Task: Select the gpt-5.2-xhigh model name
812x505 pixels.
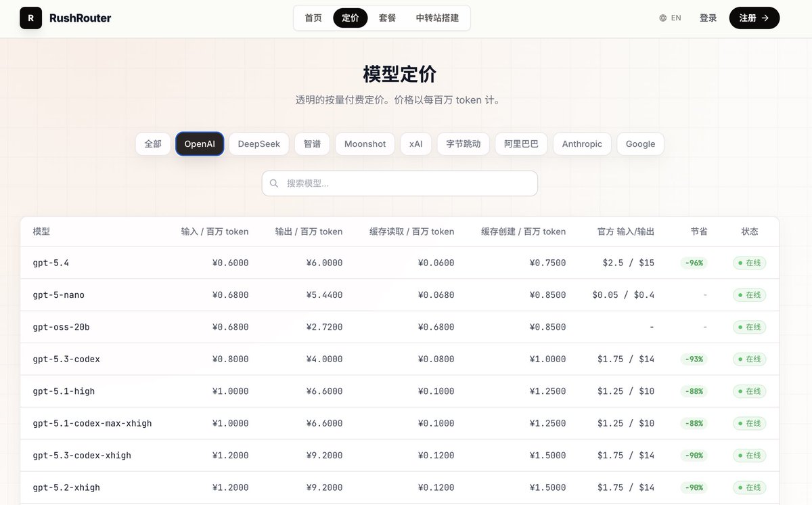Action: (66, 487)
